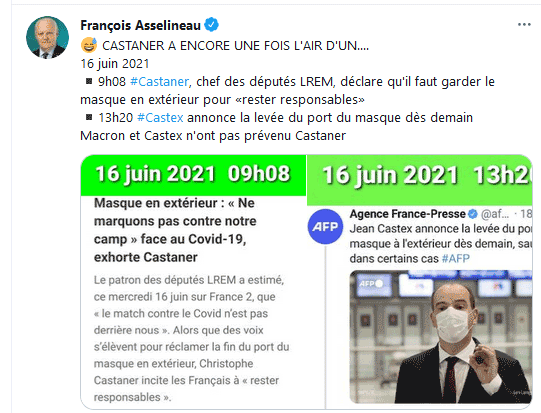The height and width of the screenshot is (413, 541).
Task: Open the masked Jean Castex photo
Action: pyautogui.click(x=441, y=337)
